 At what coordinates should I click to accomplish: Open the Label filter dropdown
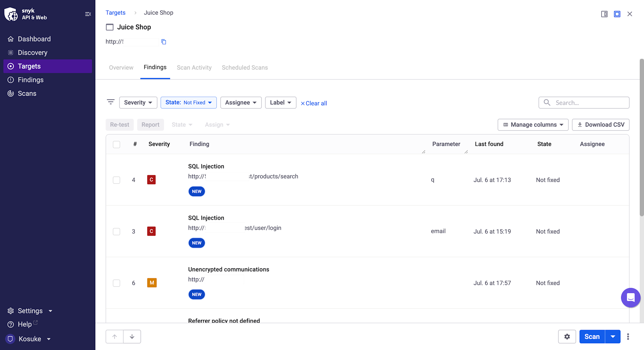pyautogui.click(x=280, y=102)
